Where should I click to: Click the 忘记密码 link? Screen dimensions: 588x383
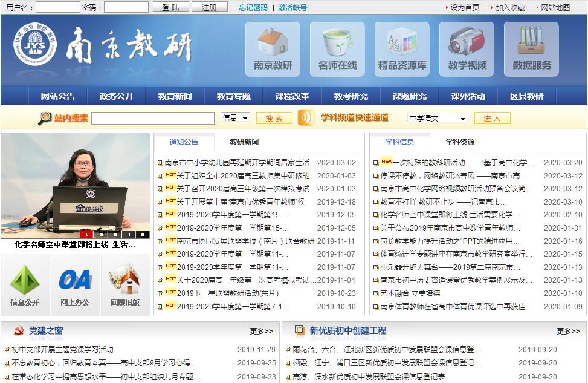[253, 7]
